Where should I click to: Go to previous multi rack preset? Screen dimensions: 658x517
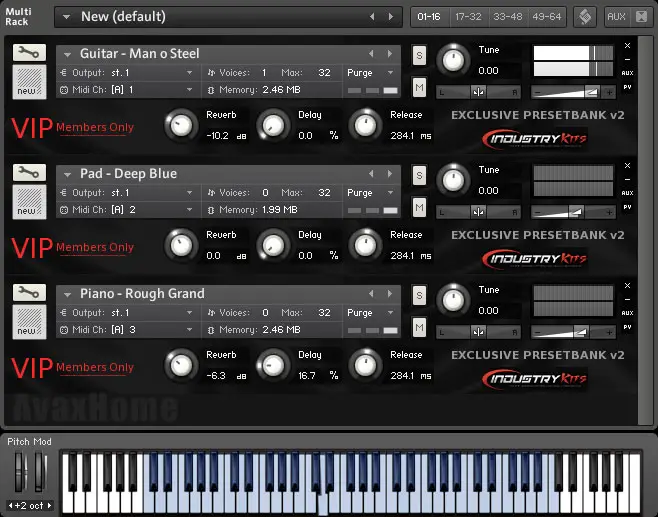click(x=372, y=17)
